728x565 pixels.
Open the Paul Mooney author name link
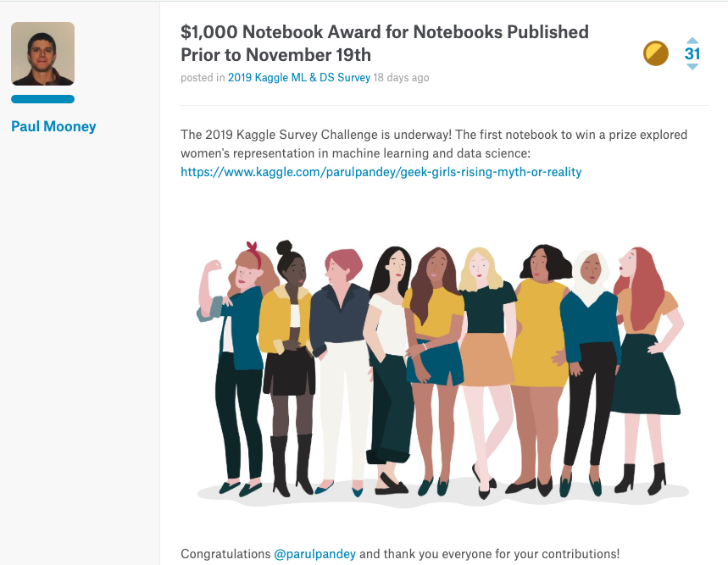tap(53, 126)
